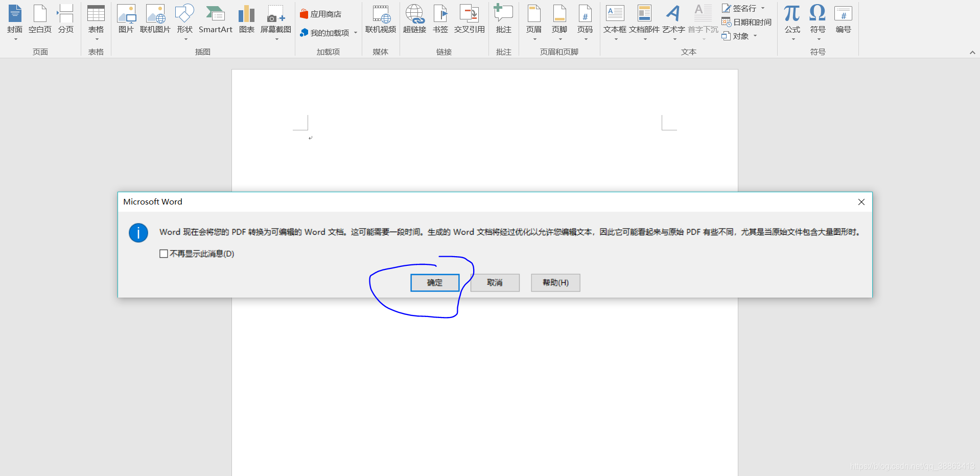Insert a bookmark (书签)
The width and height of the screenshot is (980, 476).
click(440, 20)
